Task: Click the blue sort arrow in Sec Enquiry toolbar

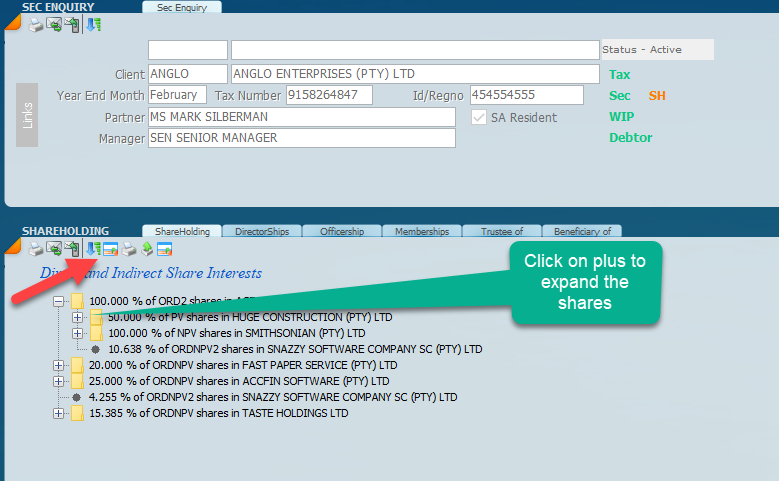Action: tap(93, 24)
